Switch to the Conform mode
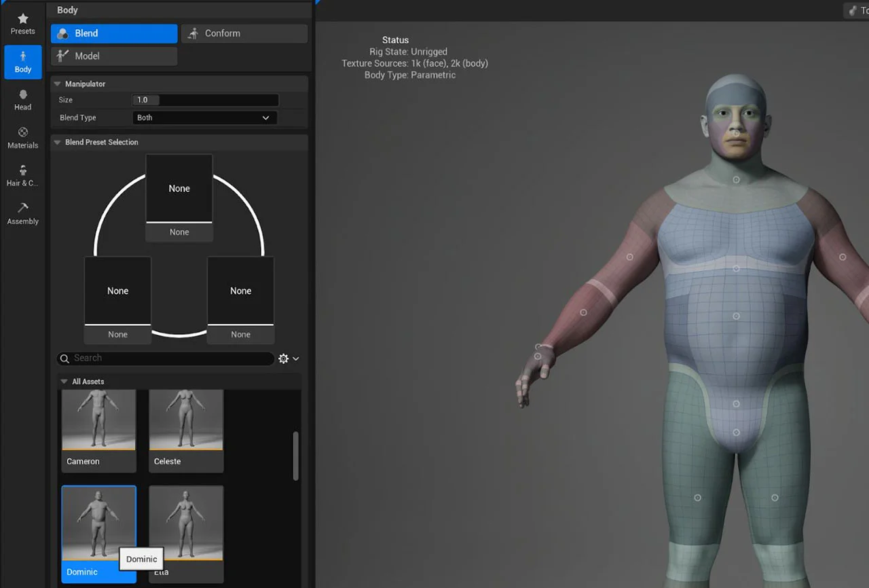 click(244, 33)
